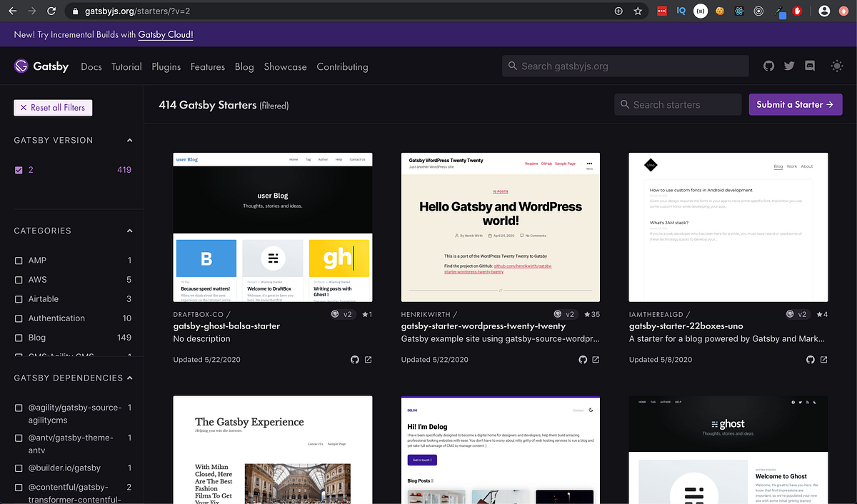This screenshot has height=504, width=857.
Task: Click the Submit a Starter button
Action: coord(796,104)
